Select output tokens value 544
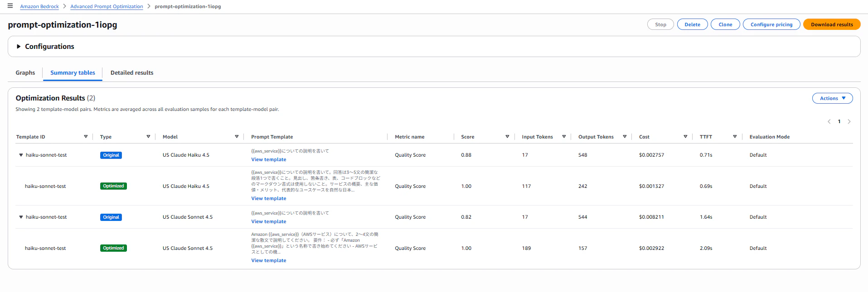This screenshot has width=868, height=292. pyautogui.click(x=582, y=217)
